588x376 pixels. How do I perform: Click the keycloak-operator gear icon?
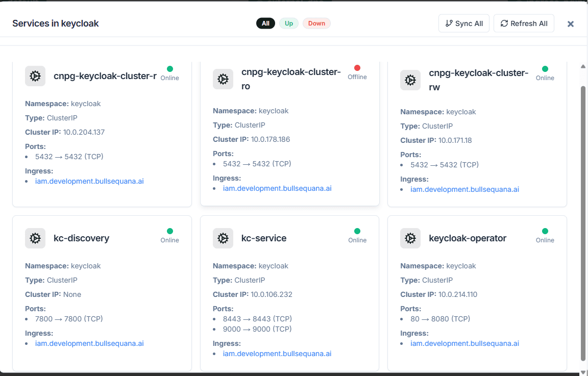click(410, 238)
